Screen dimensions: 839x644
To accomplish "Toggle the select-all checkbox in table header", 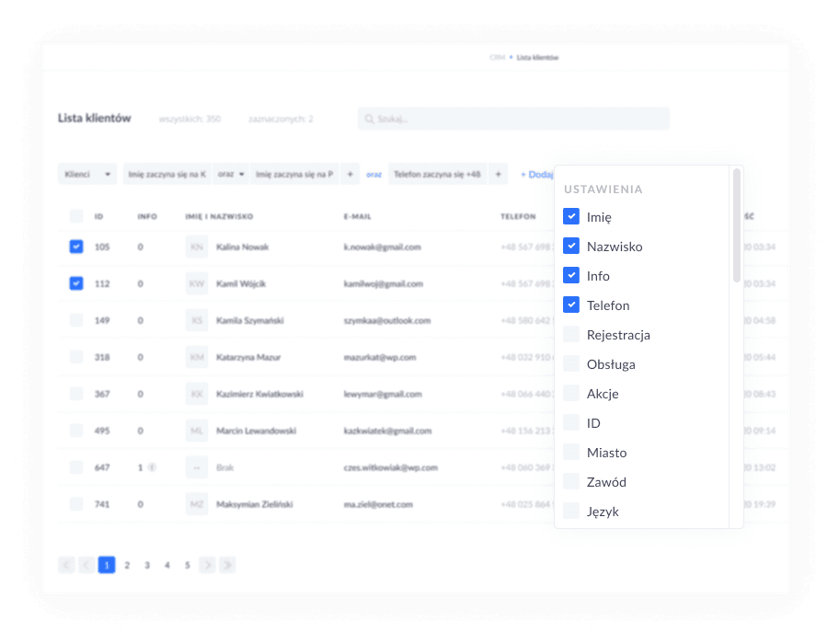I will [76, 216].
